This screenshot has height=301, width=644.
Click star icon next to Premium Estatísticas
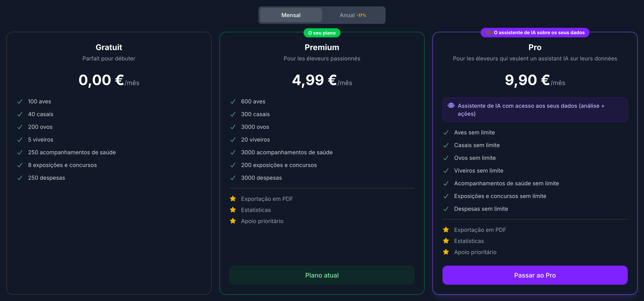point(233,210)
